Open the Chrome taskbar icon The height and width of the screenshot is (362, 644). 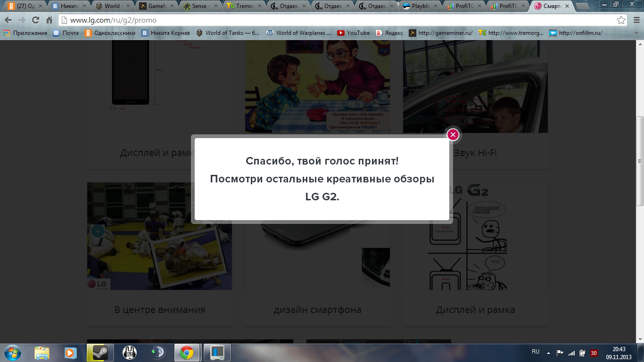tap(187, 353)
